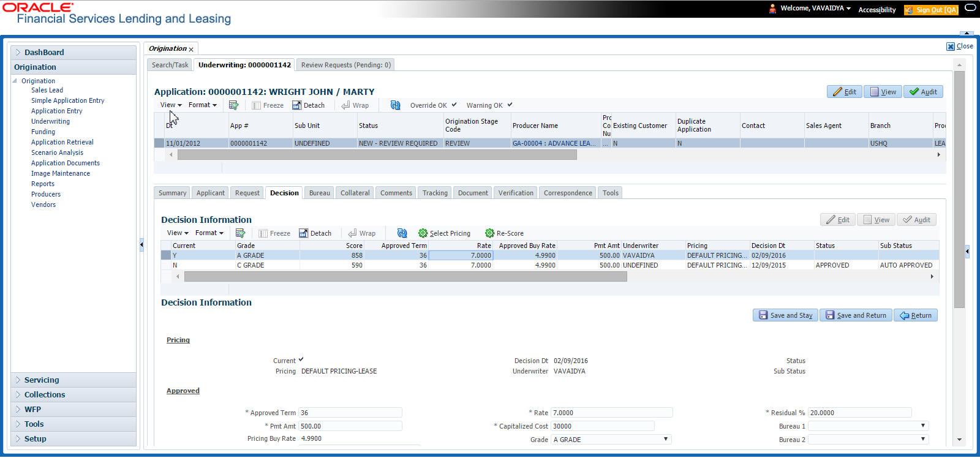Expand the Servicing section
The width and height of the screenshot is (980, 458).
coord(73,380)
